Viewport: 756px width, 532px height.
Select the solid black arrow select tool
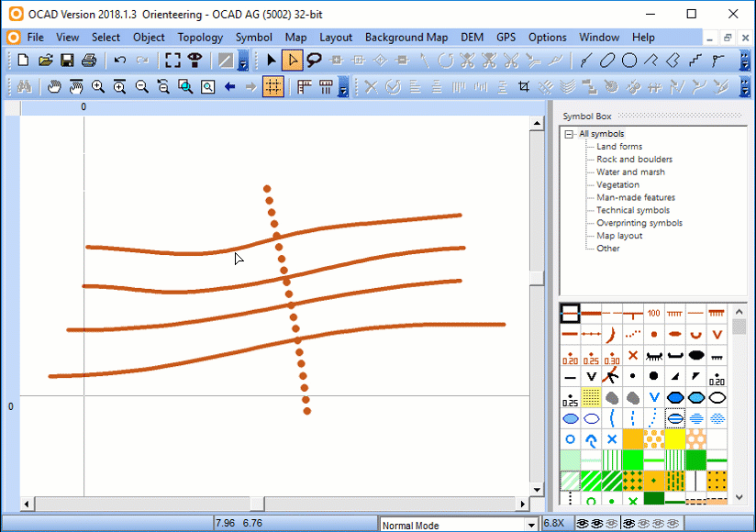coord(271,61)
